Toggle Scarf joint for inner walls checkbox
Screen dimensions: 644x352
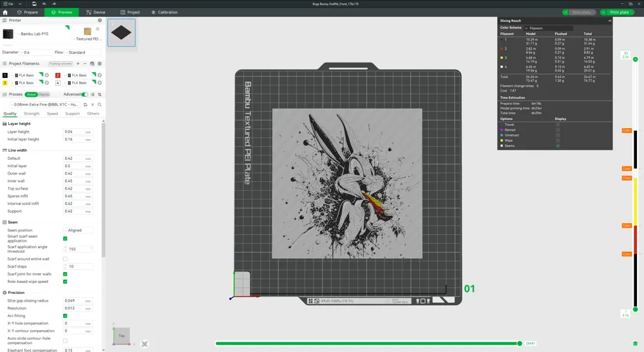(x=65, y=274)
